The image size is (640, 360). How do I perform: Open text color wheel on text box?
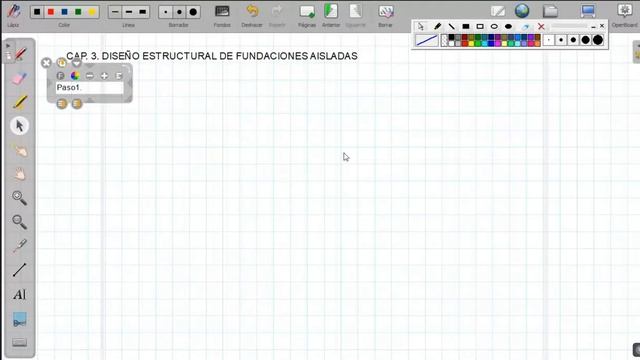click(x=75, y=76)
